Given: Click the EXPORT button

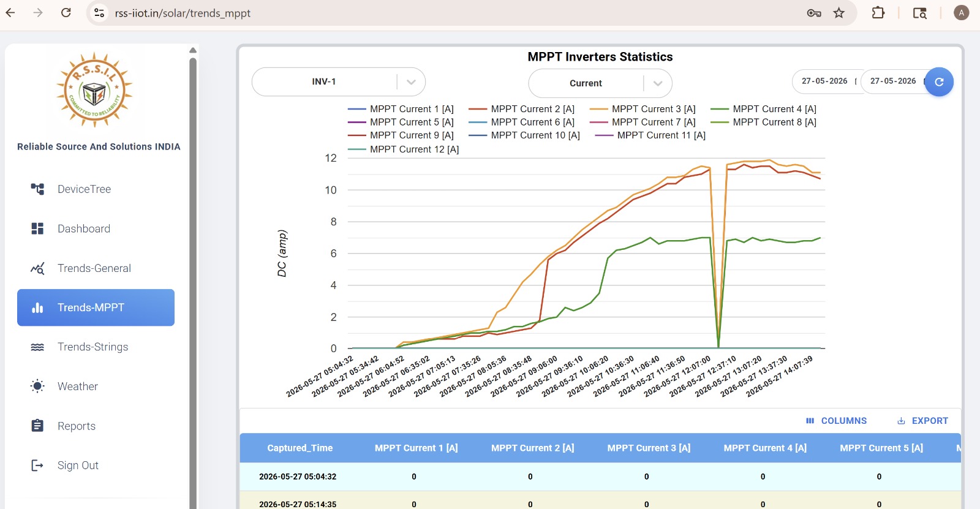Looking at the screenshot, I should (922, 421).
